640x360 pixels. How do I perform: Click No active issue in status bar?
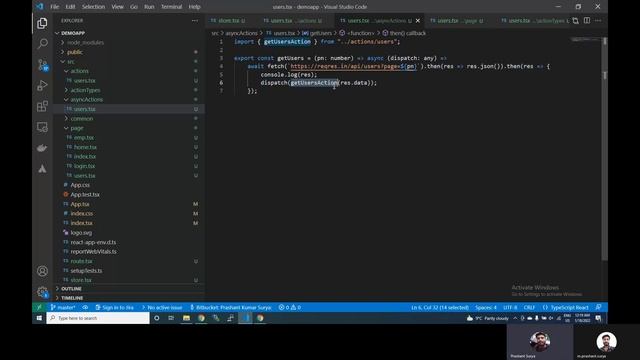click(162, 307)
